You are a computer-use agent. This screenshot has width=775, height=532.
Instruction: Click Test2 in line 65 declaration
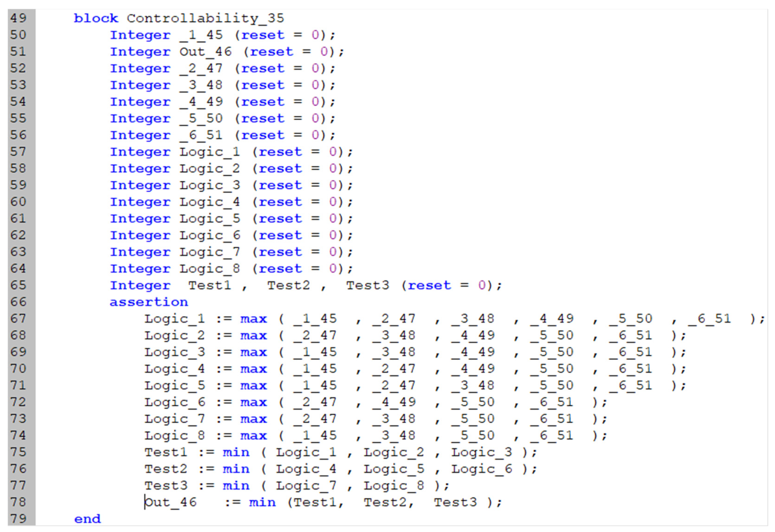click(x=289, y=286)
